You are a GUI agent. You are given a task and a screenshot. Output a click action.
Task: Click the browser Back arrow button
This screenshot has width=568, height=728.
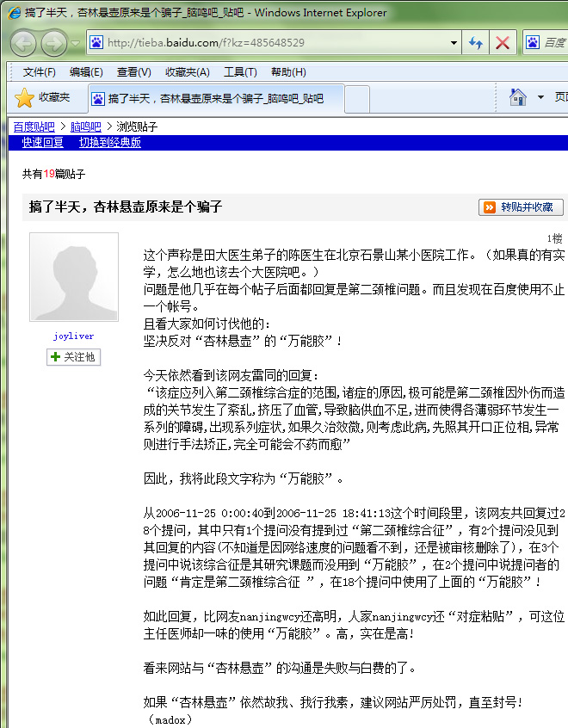tap(23, 43)
